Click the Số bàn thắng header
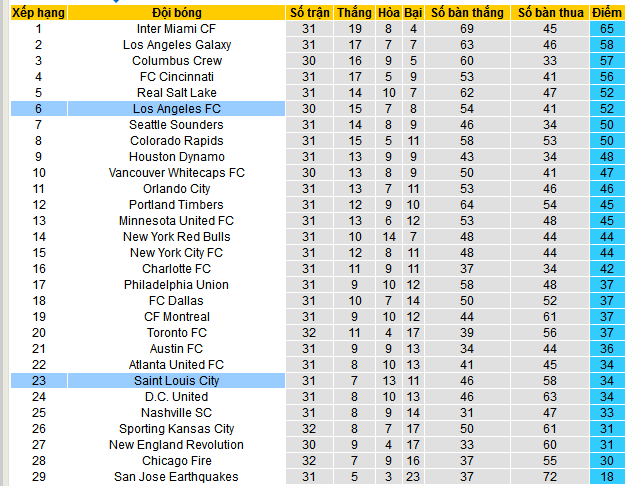The image size is (625, 486). tap(467, 13)
